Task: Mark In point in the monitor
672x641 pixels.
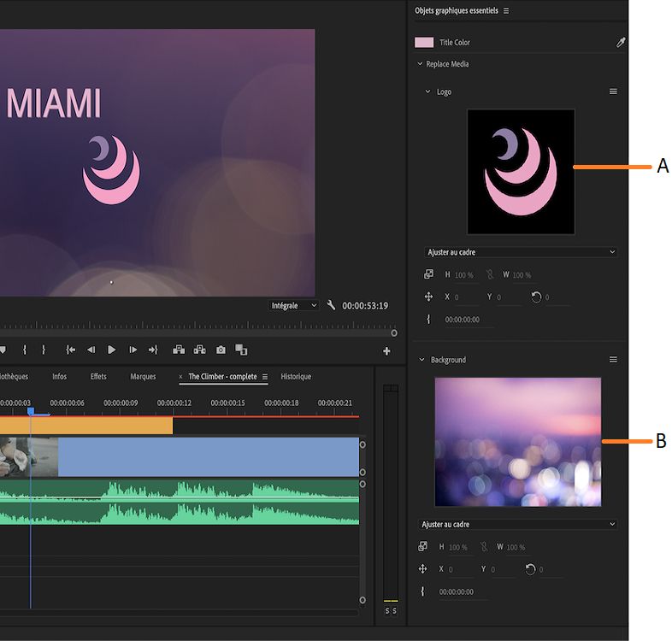Action: point(25,350)
